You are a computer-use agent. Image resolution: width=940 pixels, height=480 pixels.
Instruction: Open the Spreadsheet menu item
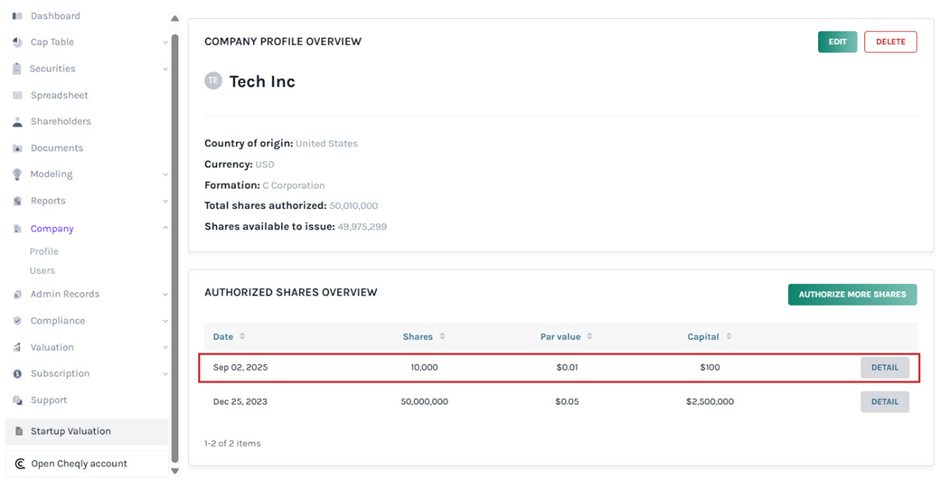59,95
